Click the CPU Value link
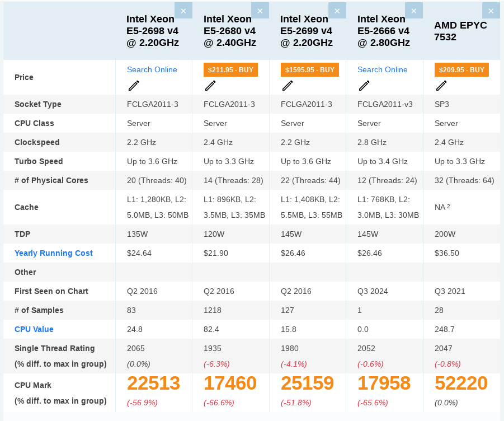This screenshot has width=504, height=421. click(x=34, y=329)
